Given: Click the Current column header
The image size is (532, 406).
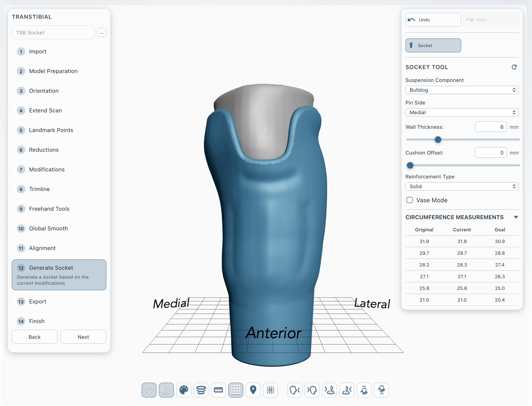Looking at the screenshot, I should pos(462,230).
